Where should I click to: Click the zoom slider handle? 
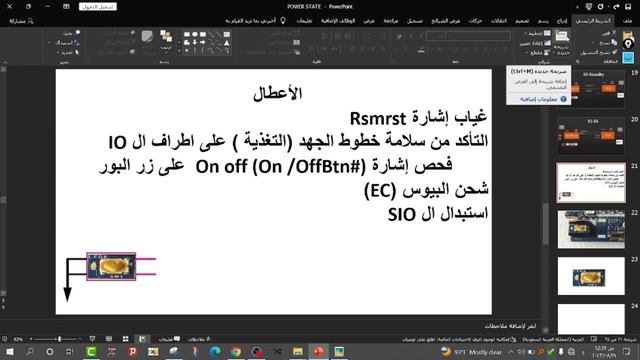[x=59, y=339]
